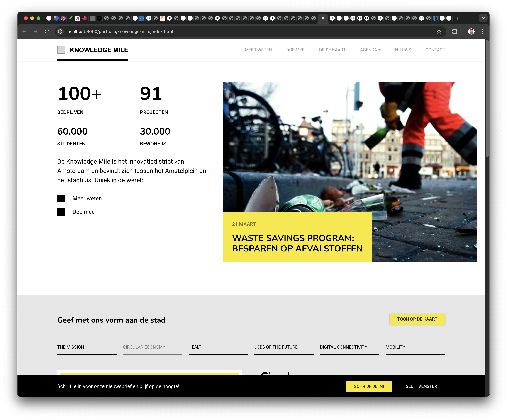The width and height of the screenshot is (507, 420).
Task: View site information icon in address bar
Action: coord(60,32)
